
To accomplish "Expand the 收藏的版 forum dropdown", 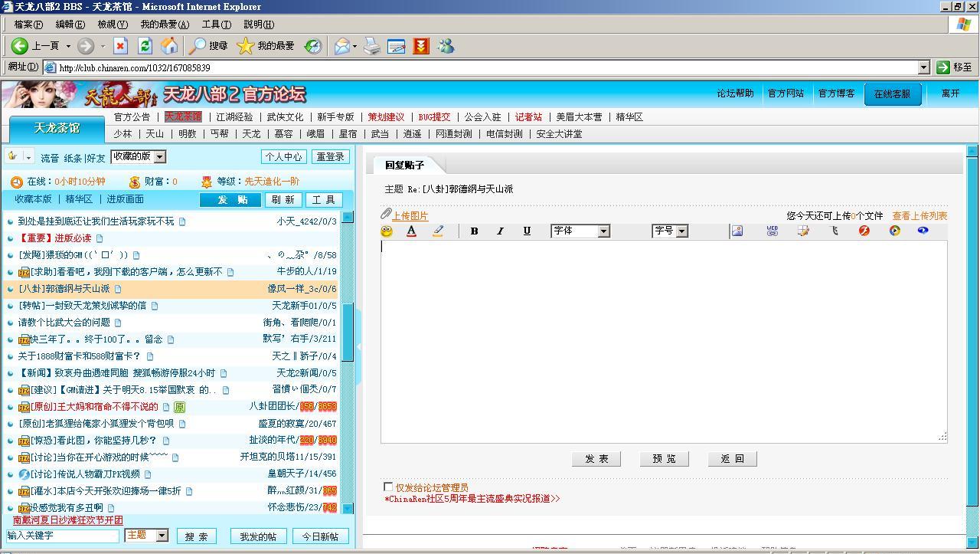I will (x=138, y=156).
